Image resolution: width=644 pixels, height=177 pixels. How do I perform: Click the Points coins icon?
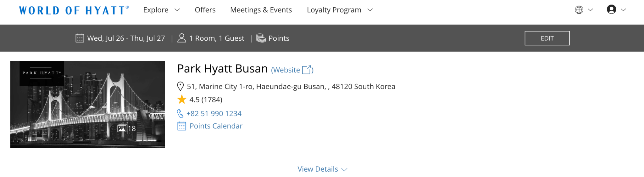261,38
